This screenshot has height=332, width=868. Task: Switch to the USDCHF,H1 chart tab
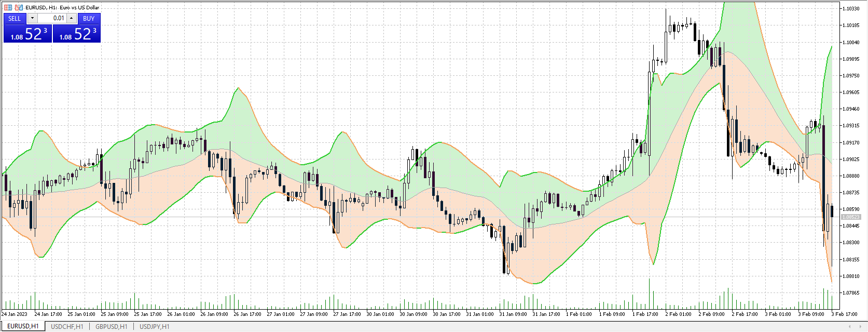point(67,327)
